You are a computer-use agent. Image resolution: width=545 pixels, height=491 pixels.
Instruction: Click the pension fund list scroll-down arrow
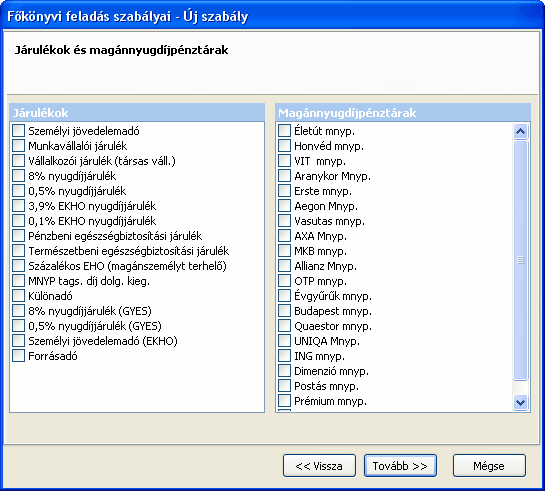520,402
